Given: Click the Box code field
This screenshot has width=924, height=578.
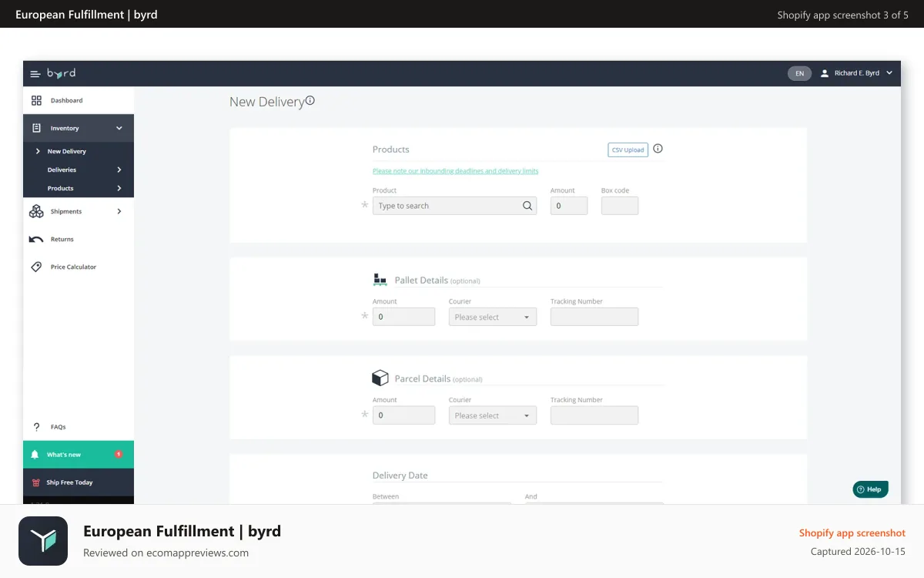Looking at the screenshot, I should click(620, 206).
